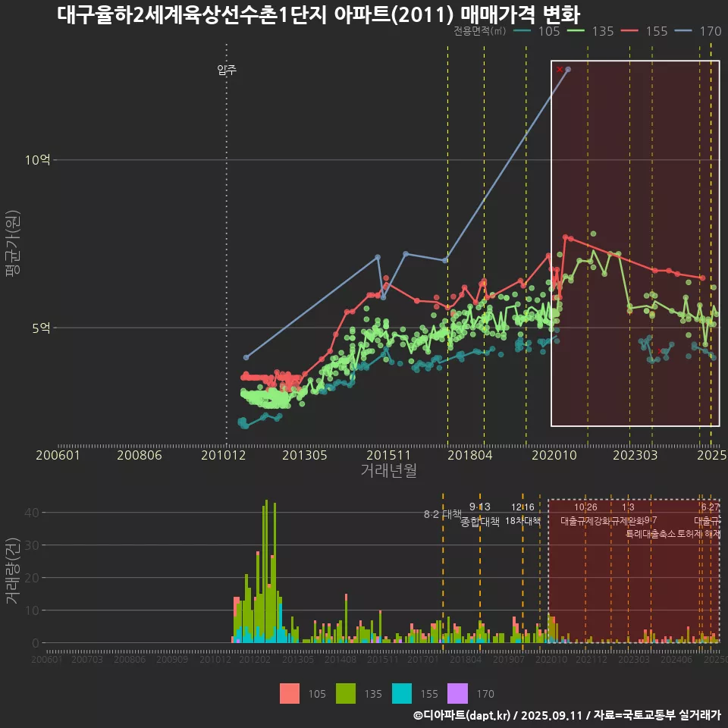Click the 토허제 해제 annotation text

698,534
